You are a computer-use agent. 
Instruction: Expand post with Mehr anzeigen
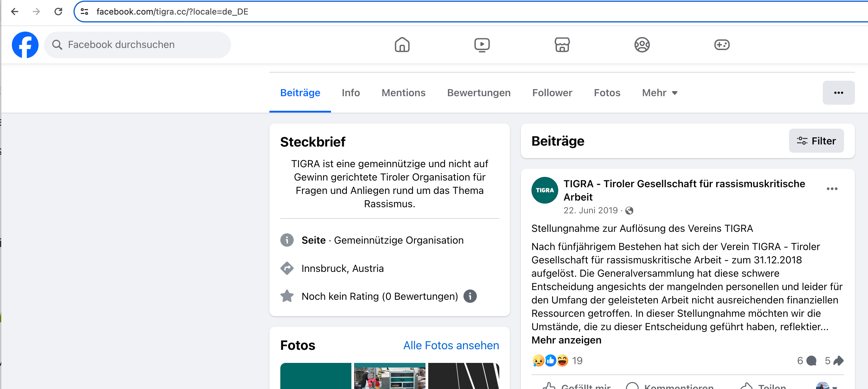tap(566, 340)
